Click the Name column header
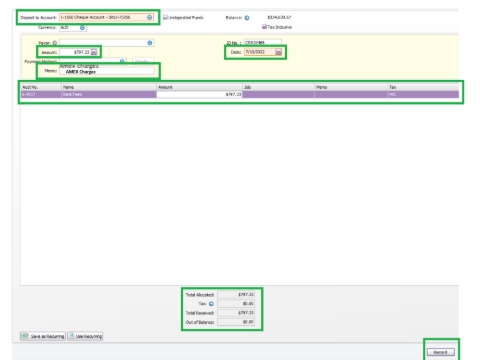 (x=109, y=87)
